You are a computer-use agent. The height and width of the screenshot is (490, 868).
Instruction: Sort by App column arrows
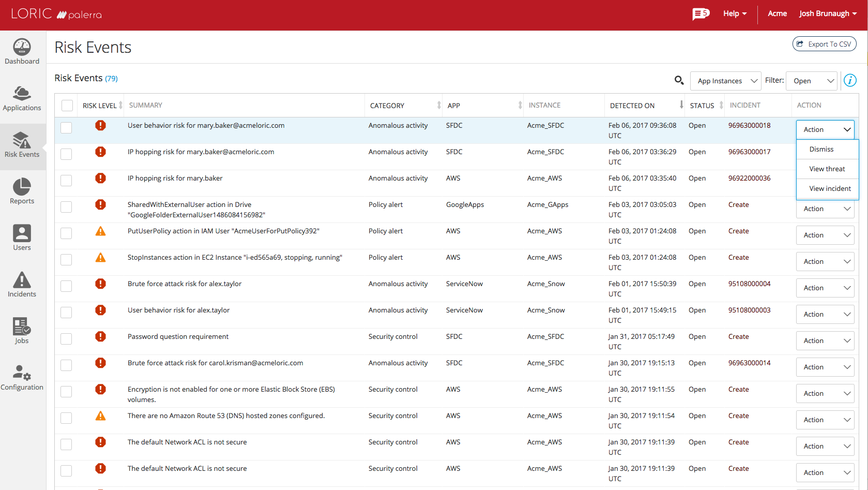[520, 105]
